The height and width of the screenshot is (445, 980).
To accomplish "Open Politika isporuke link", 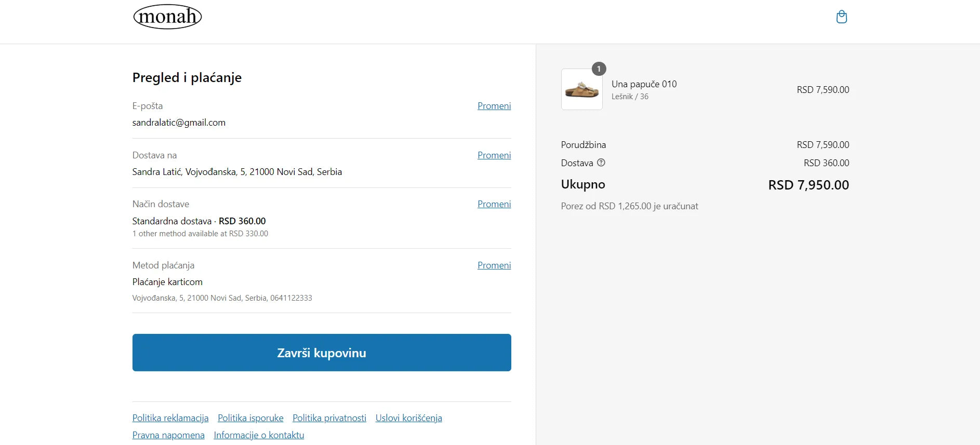I will coord(250,418).
